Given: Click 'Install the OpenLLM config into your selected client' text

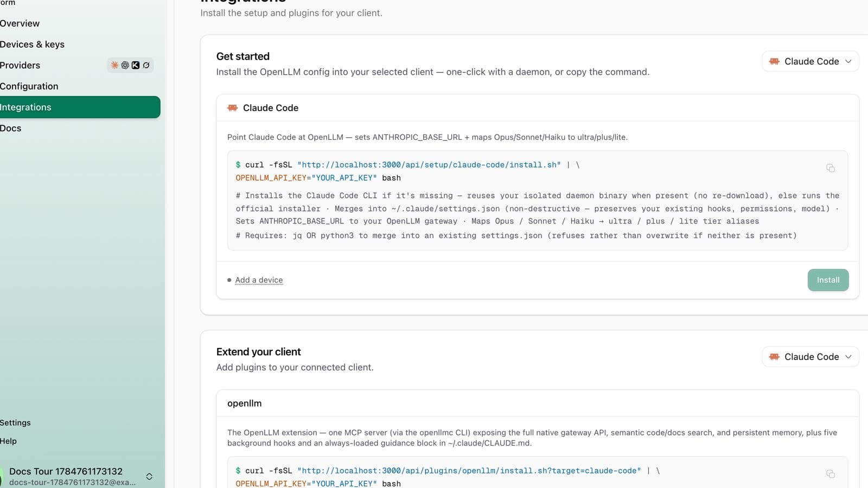Looking at the screenshot, I should click(x=432, y=72).
